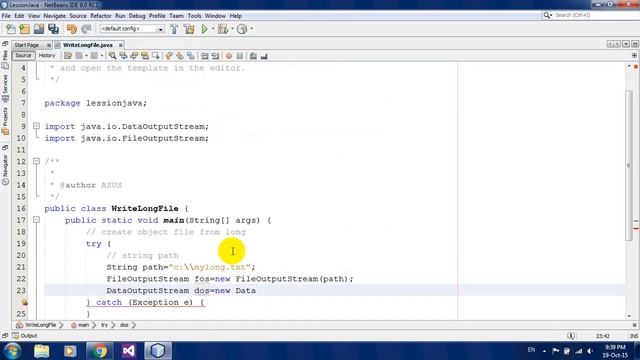Collapse the main method at line 17

click(36, 220)
